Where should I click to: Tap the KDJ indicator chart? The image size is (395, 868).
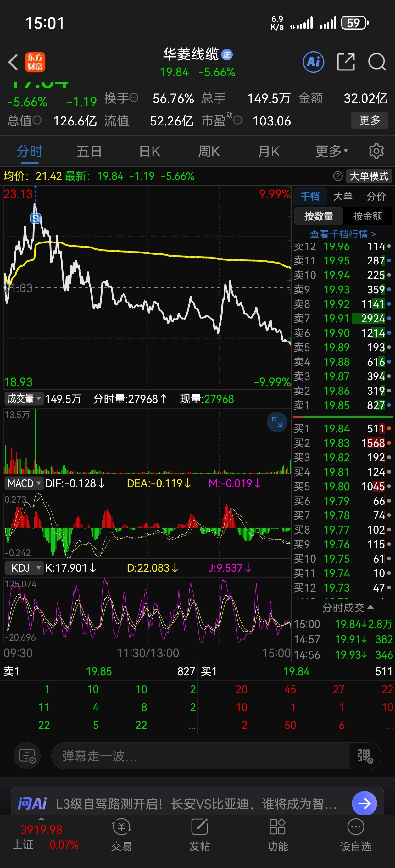[147, 610]
